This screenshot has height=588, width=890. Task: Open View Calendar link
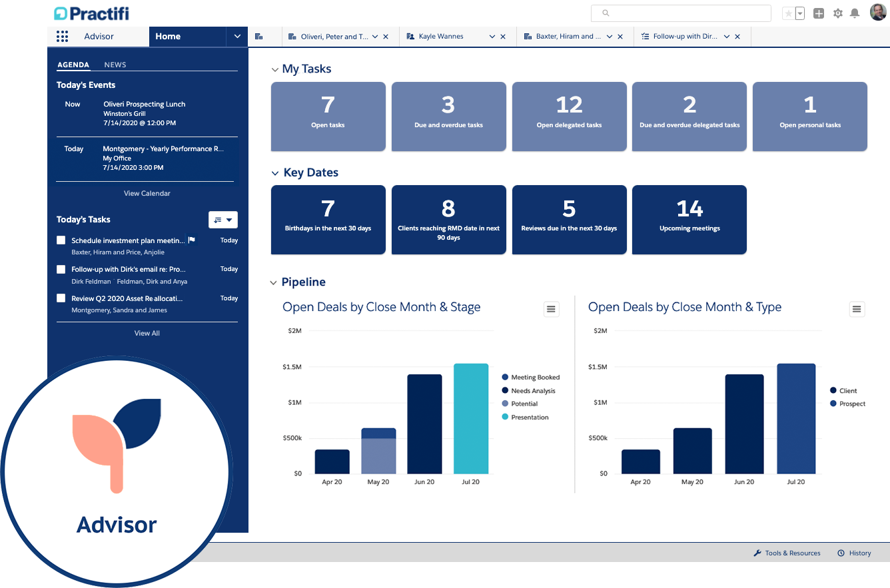click(147, 193)
